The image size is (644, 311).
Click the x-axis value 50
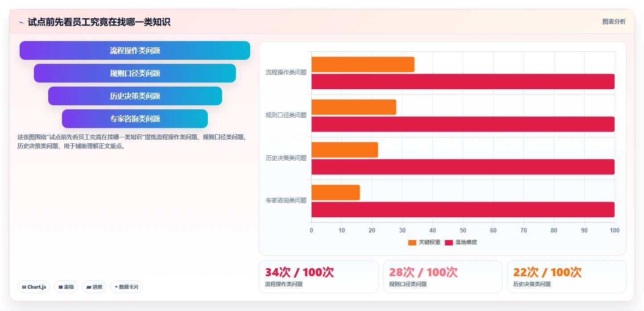(463, 230)
